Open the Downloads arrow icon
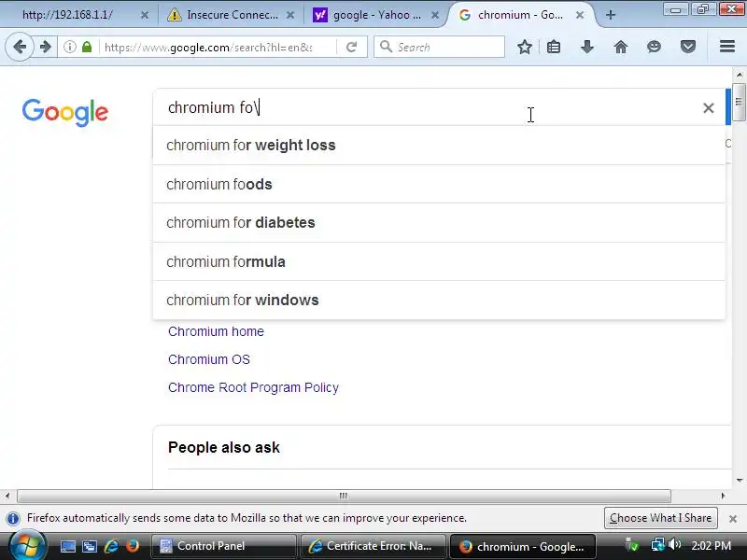Screen dimensions: 747x560 coord(587,47)
